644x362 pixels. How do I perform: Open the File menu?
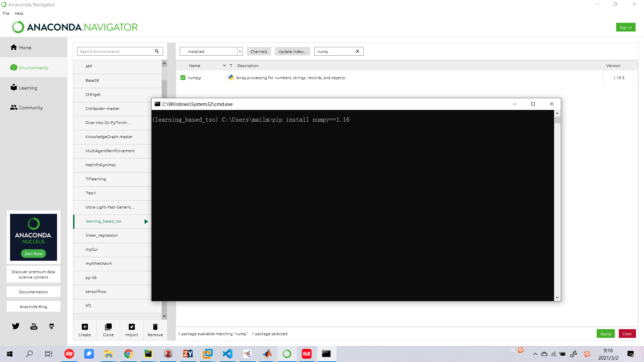[x=6, y=13]
